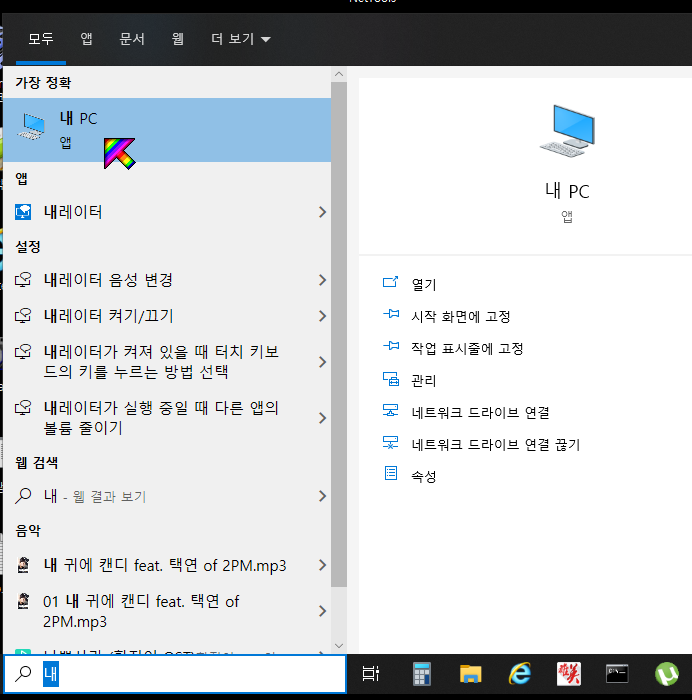The width and height of the screenshot is (692, 700).
Task: Open Calculator from the taskbar
Action: (421, 674)
